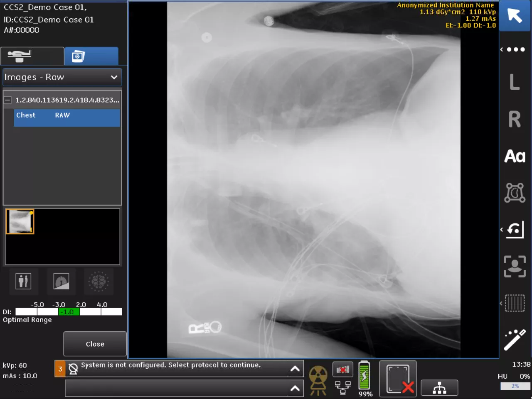Add the R side marker
This screenshot has width=532, height=399.
click(515, 120)
